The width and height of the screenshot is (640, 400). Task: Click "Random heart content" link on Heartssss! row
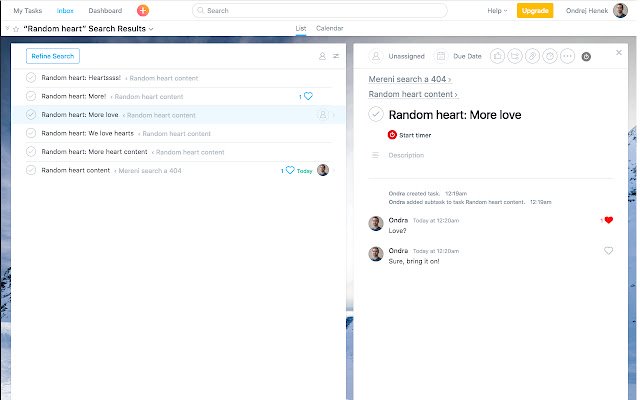[x=164, y=78]
